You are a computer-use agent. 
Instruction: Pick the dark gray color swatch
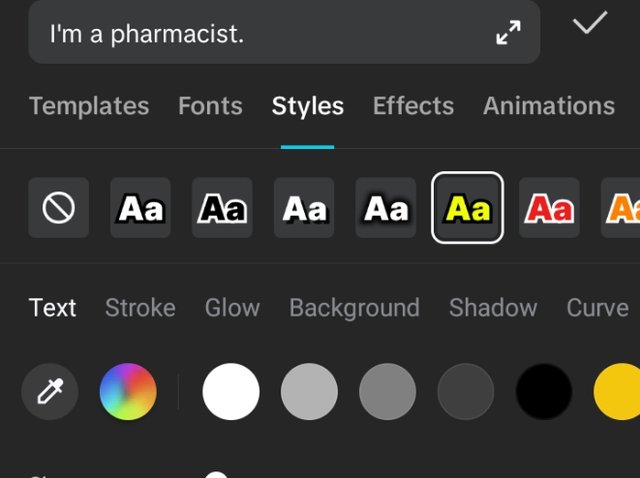[x=466, y=391]
